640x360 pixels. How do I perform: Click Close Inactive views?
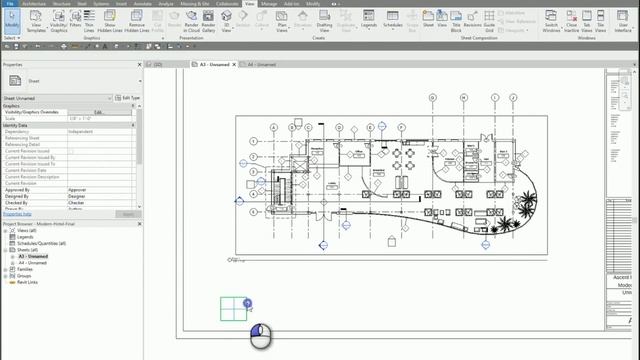click(x=571, y=21)
